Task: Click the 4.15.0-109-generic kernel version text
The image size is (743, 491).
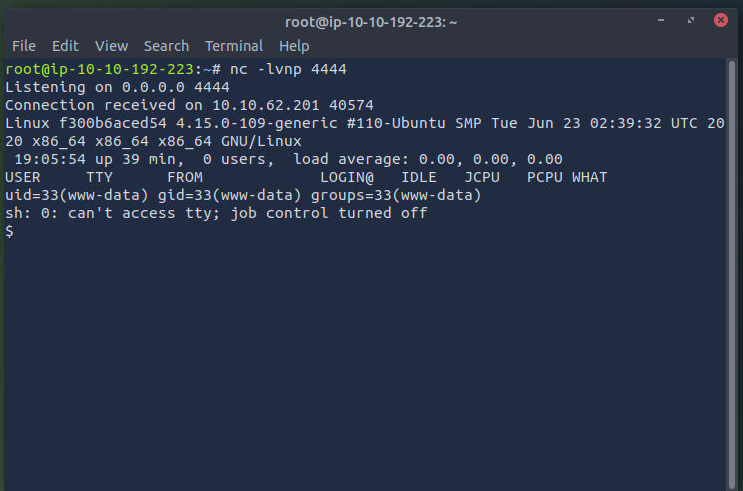Action: point(256,123)
